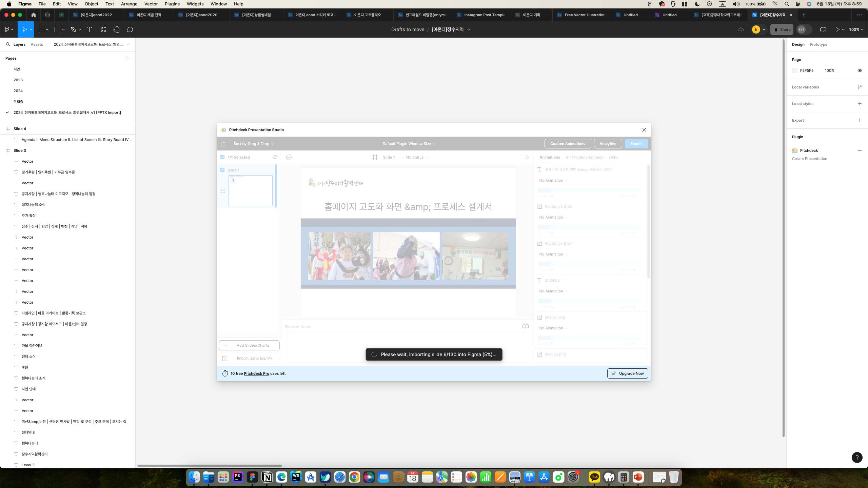Click Add Slides/Charts button

[249, 345]
